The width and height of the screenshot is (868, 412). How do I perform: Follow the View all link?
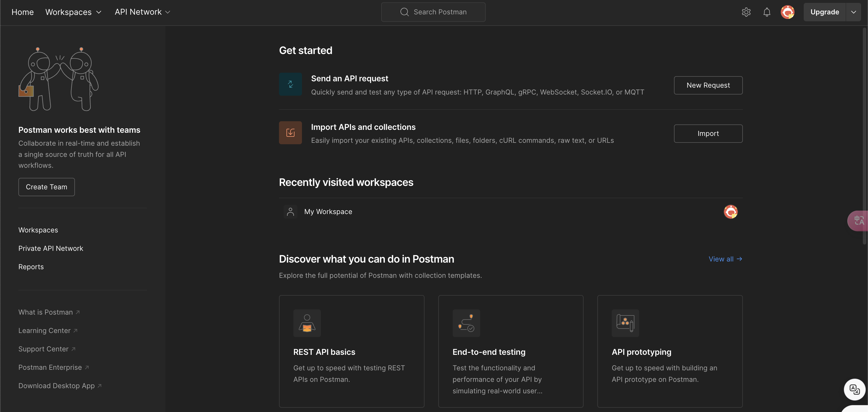725,259
